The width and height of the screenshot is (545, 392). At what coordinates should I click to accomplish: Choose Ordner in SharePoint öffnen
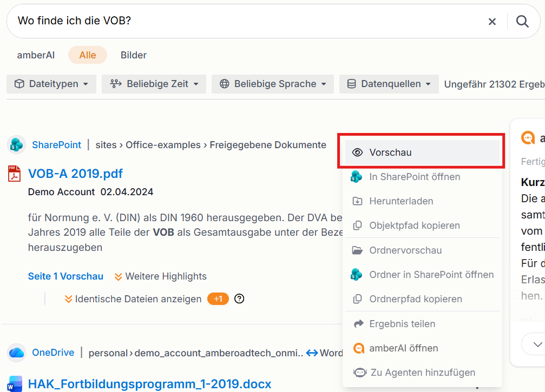422,275
